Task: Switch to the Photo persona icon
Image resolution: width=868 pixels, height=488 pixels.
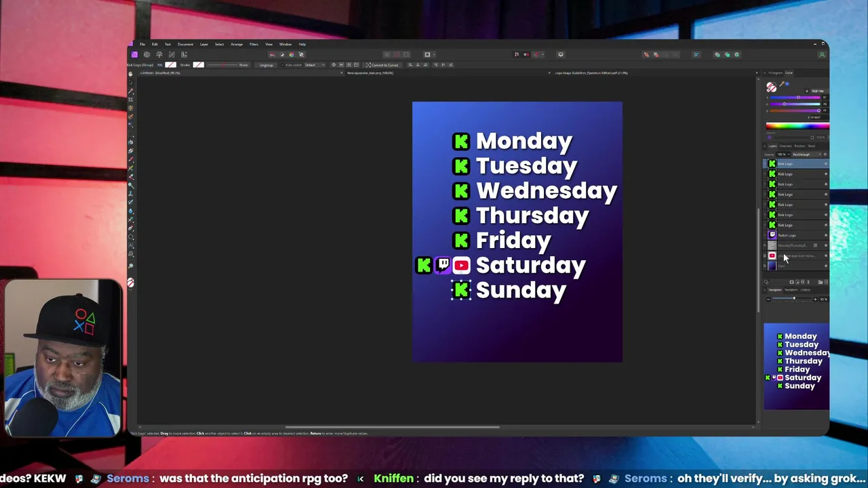Action: [134, 54]
